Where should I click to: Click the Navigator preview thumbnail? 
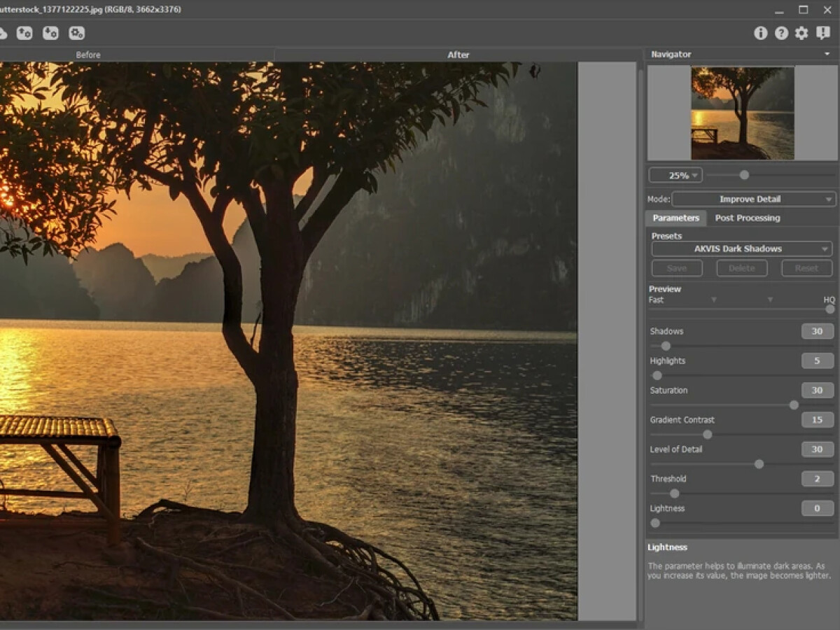point(742,113)
